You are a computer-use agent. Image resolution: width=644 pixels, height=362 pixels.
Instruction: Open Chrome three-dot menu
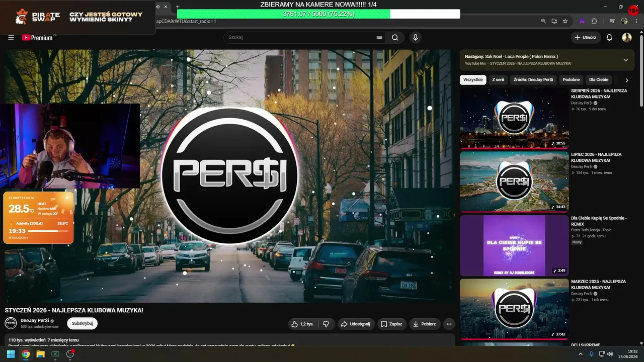pyautogui.click(x=636, y=21)
